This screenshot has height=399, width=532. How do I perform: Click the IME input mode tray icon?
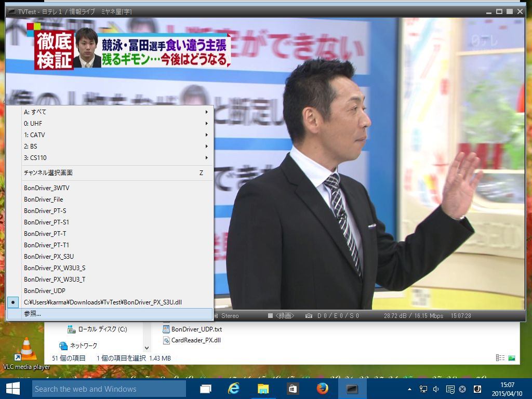click(477, 389)
